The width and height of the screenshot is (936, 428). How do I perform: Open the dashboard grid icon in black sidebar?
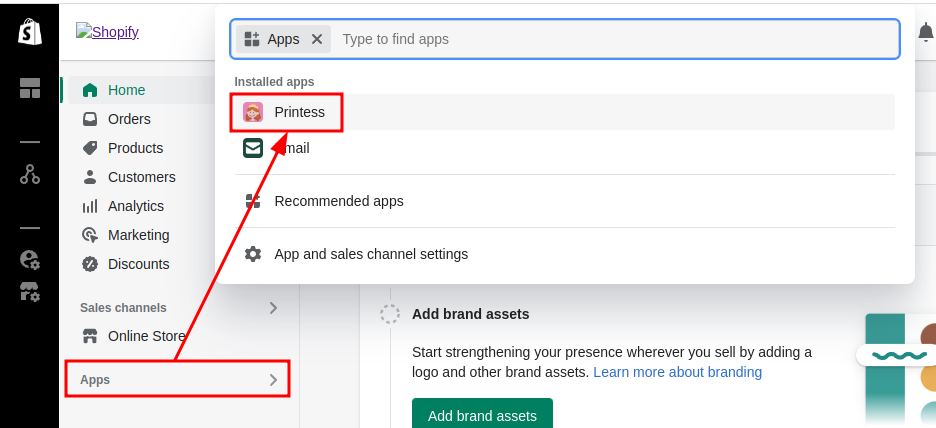30,88
